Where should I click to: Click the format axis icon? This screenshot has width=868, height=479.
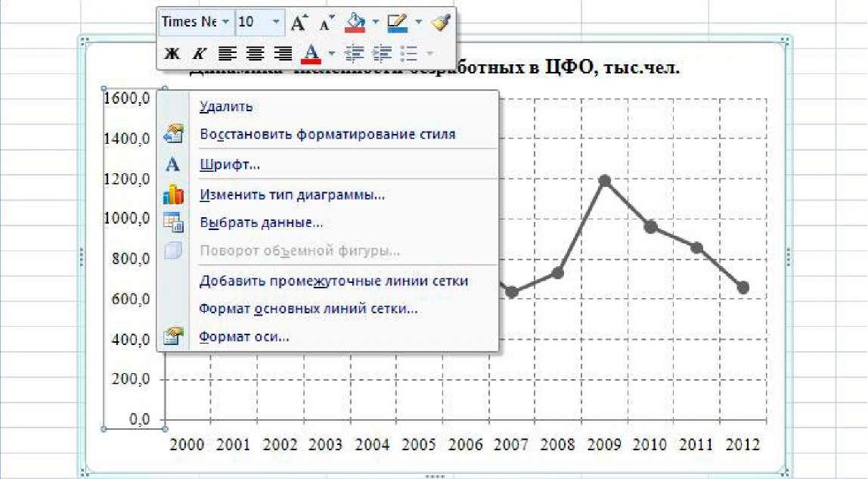pyautogui.click(x=173, y=336)
